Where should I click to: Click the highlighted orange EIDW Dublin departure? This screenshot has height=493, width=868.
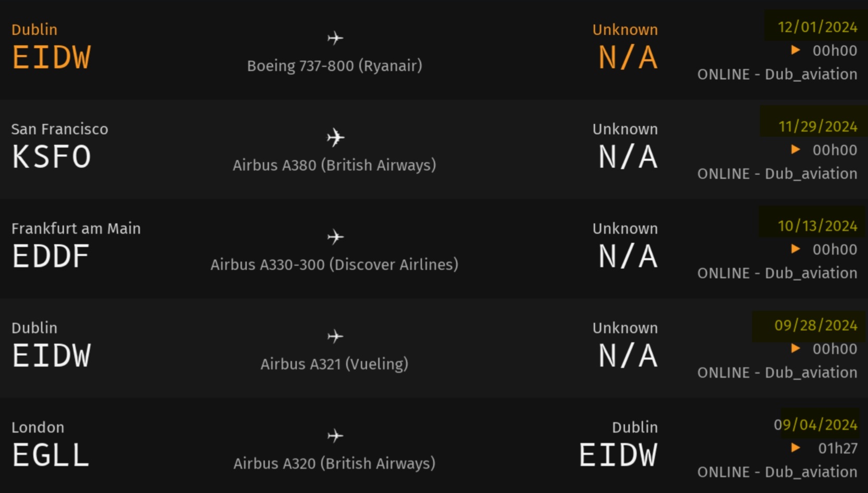click(52, 57)
